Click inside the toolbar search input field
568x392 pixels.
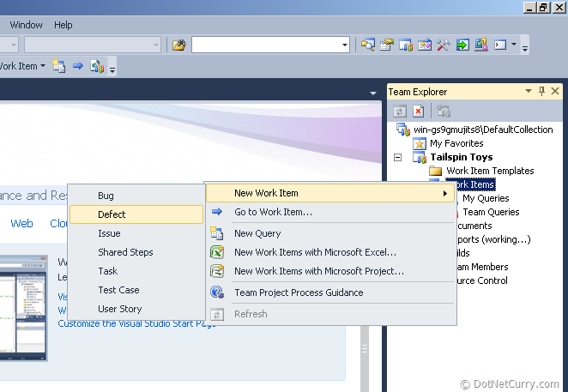[266, 45]
